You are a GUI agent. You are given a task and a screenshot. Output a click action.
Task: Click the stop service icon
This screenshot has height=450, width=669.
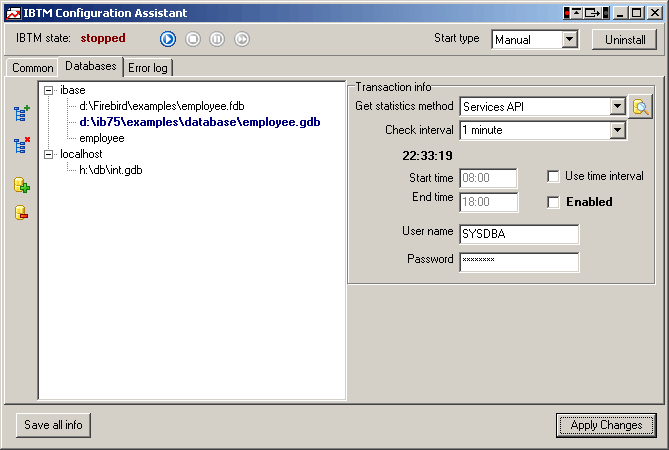193,39
